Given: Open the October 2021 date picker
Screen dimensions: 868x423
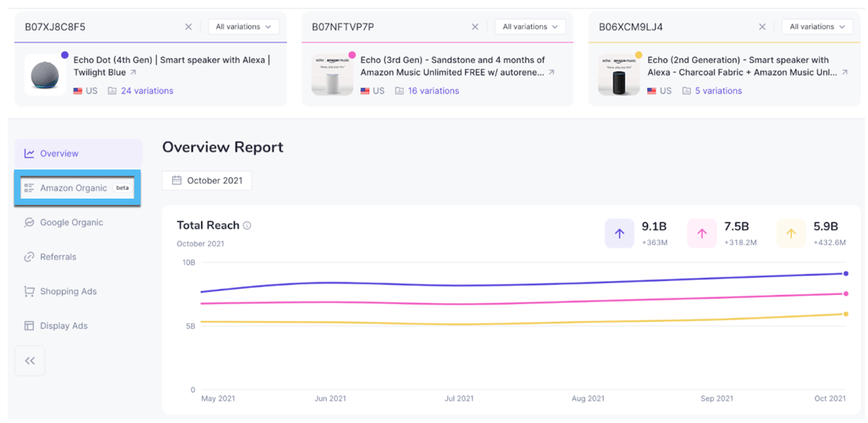Looking at the screenshot, I should [x=207, y=181].
